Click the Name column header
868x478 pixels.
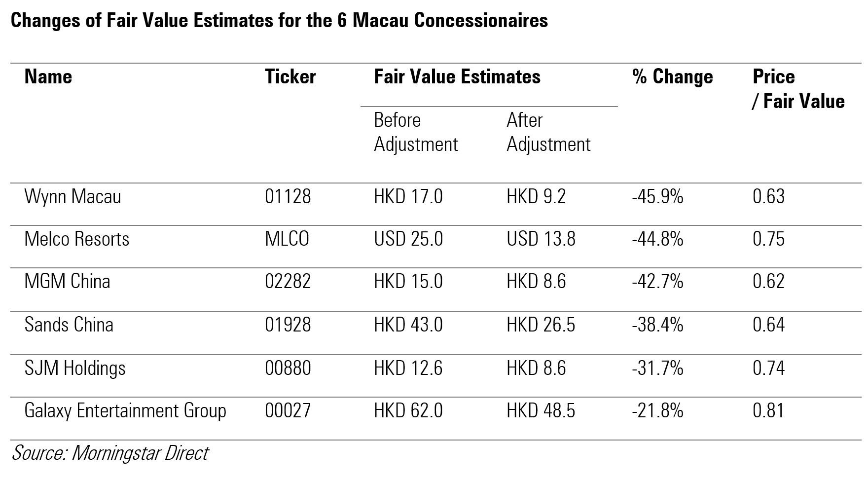click(x=48, y=77)
